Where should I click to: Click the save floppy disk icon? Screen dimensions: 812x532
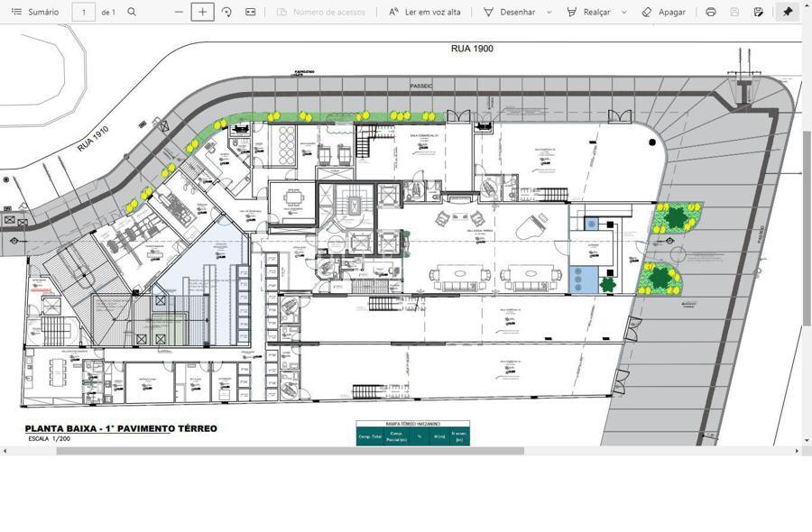pyautogui.click(x=734, y=12)
